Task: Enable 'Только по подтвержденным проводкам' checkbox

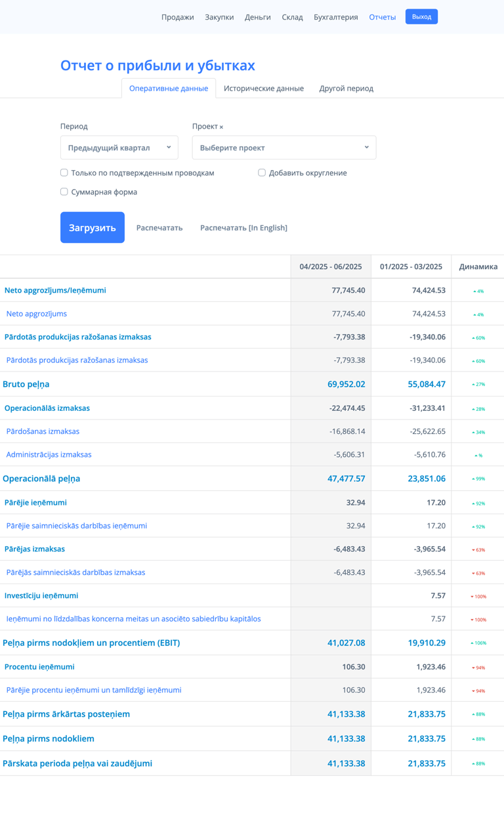Action: [x=64, y=173]
